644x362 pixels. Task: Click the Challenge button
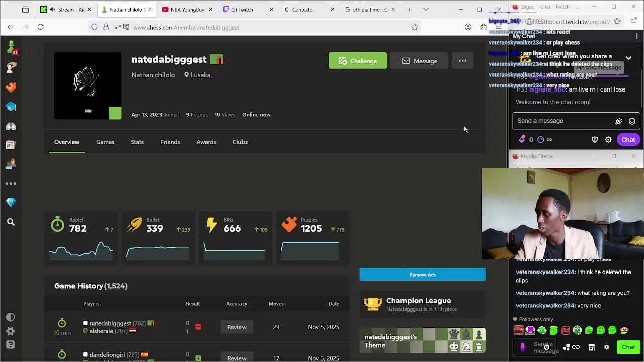point(358,61)
